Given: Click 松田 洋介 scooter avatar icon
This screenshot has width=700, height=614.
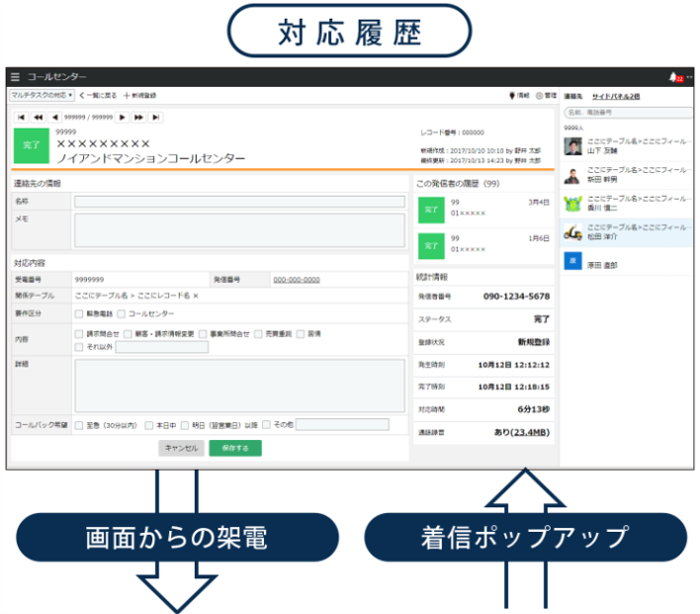Looking at the screenshot, I should tap(571, 233).
